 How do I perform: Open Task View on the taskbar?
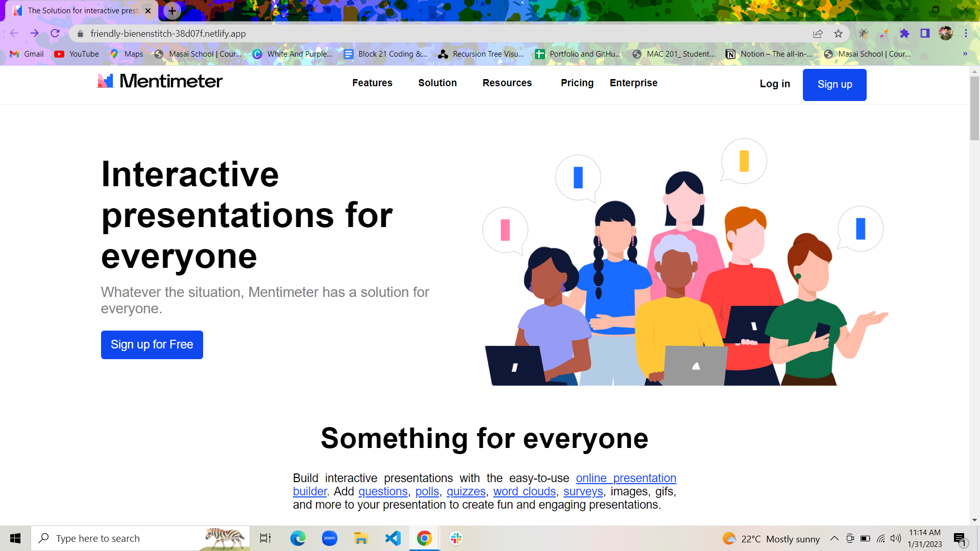pyautogui.click(x=265, y=538)
